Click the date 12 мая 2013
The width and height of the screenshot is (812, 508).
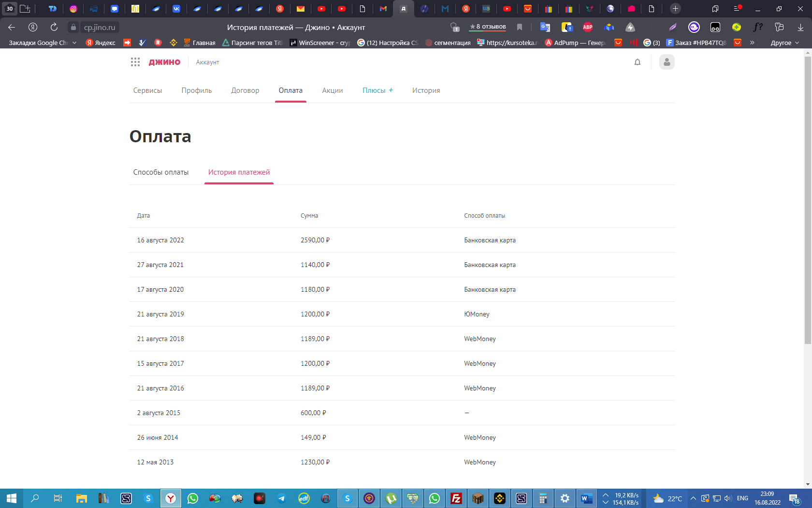(155, 462)
